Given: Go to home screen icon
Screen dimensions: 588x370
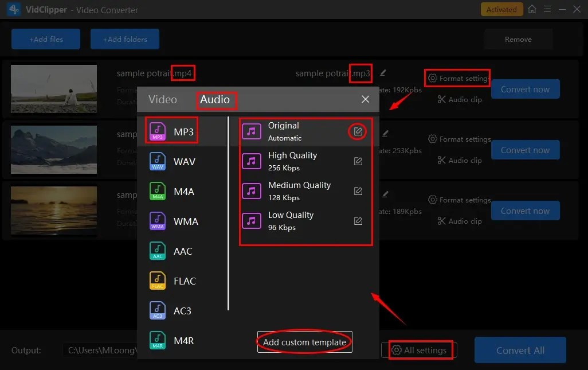Looking at the screenshot, I should click(532, 9).
